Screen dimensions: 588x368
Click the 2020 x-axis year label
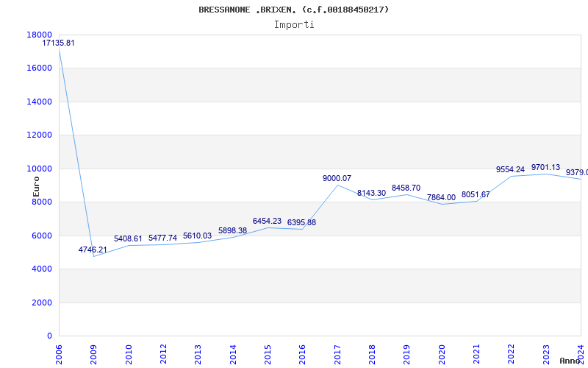coord(442,355)
